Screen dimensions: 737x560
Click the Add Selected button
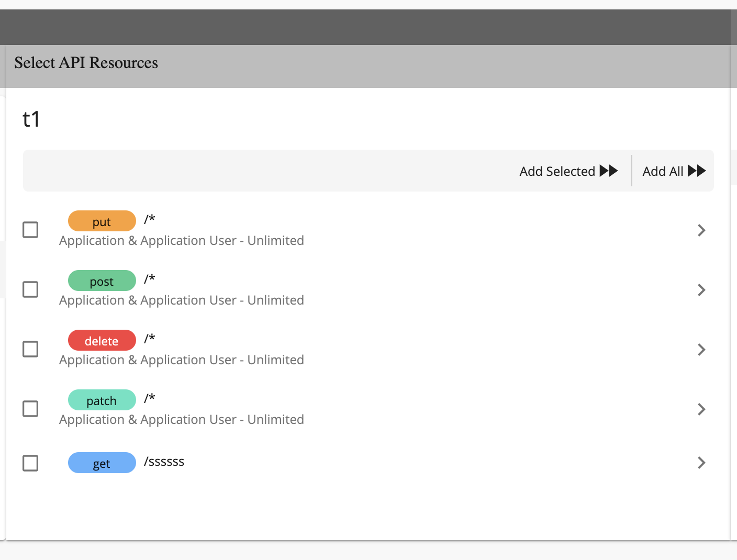[557, 171]
